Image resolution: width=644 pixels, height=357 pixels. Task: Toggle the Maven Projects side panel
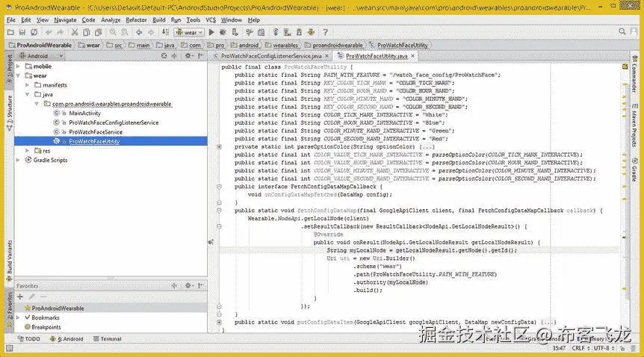tap(634, 125)
